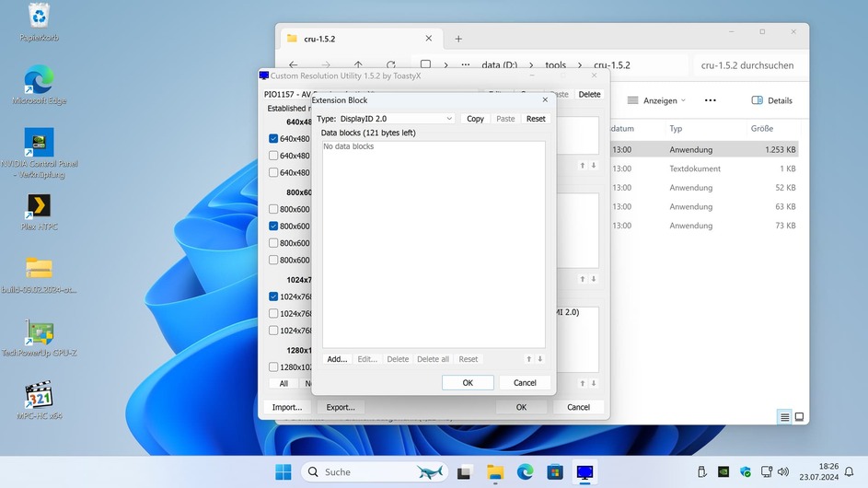Switch to thumbnail view icon in Explorer

coord(799,417)
